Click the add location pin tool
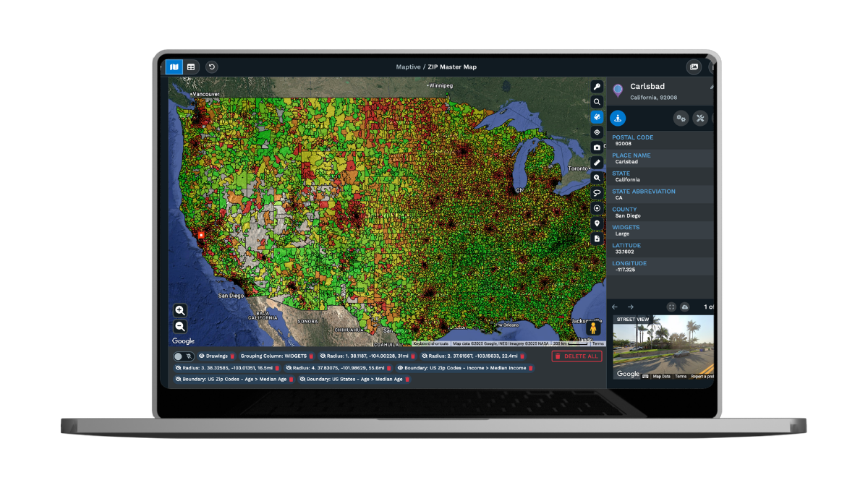The image size is (868, 488). (x=597, y=223)
